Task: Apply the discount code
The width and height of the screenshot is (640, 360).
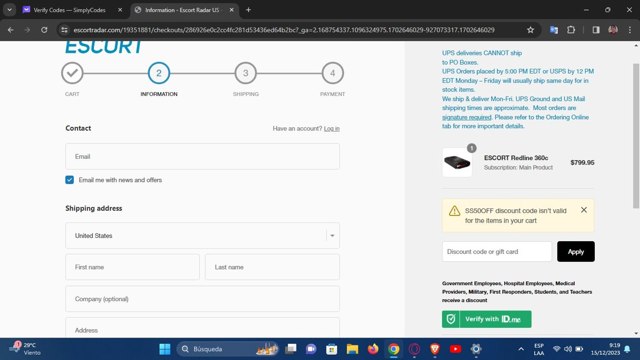Action: [576, 251]
